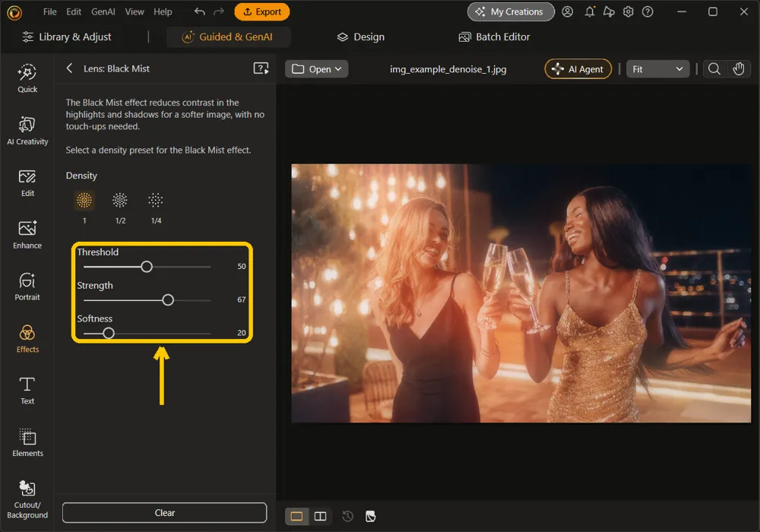Open the settings gear
Image resolution: width=760 pixels, height=532 pixels.
click(629, 11)
